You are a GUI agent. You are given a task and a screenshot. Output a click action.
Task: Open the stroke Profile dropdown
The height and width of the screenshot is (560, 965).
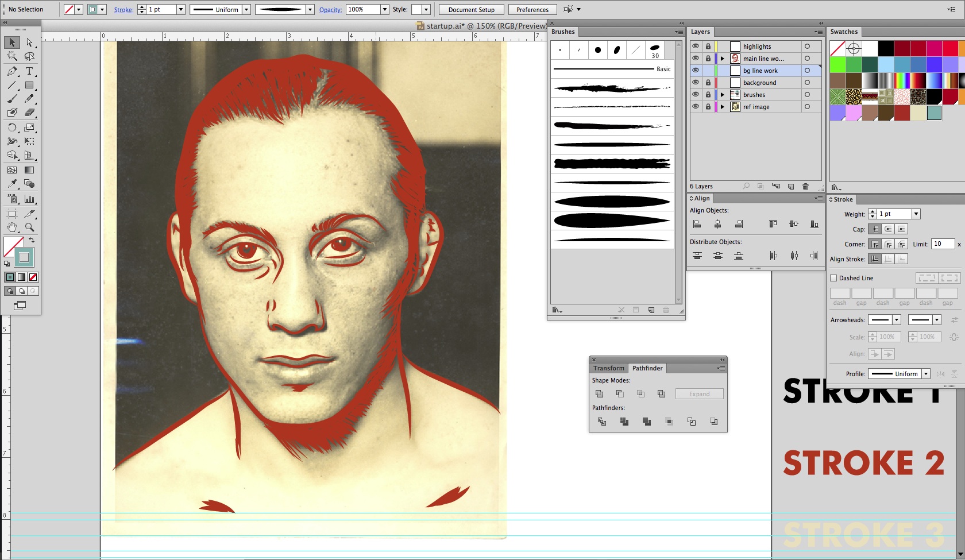click(925, 374)
